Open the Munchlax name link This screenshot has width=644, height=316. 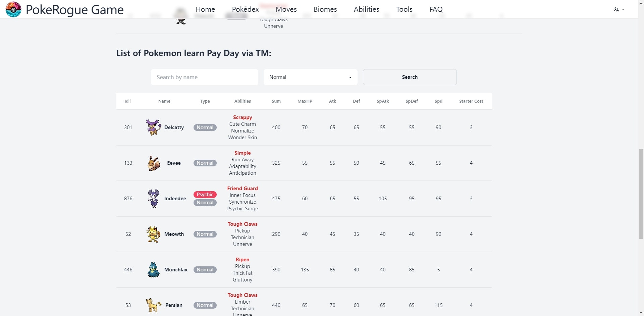[x=176, y=270]
